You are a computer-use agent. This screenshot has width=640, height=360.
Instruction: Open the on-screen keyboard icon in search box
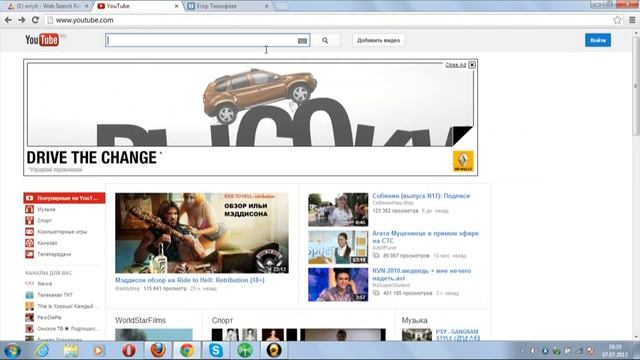click(302, 41)
